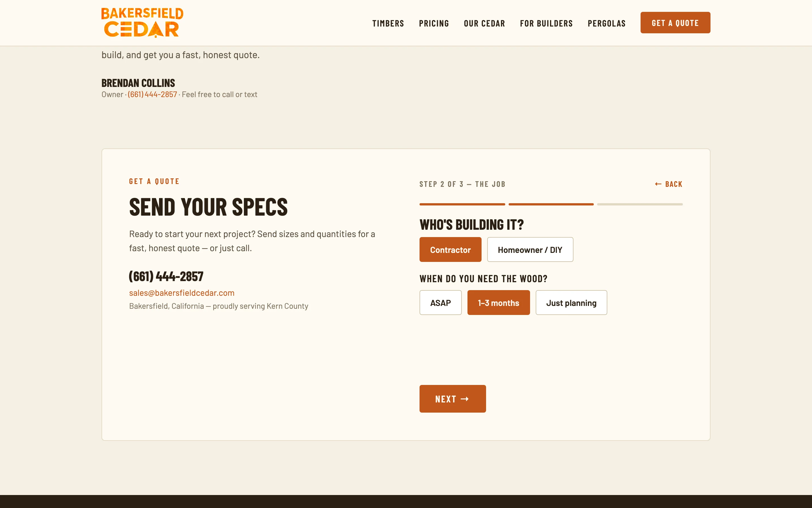Screen dimensions: 812x508
Task: Click the 'Send Your Specs' heading
Action: pos(208,207)
